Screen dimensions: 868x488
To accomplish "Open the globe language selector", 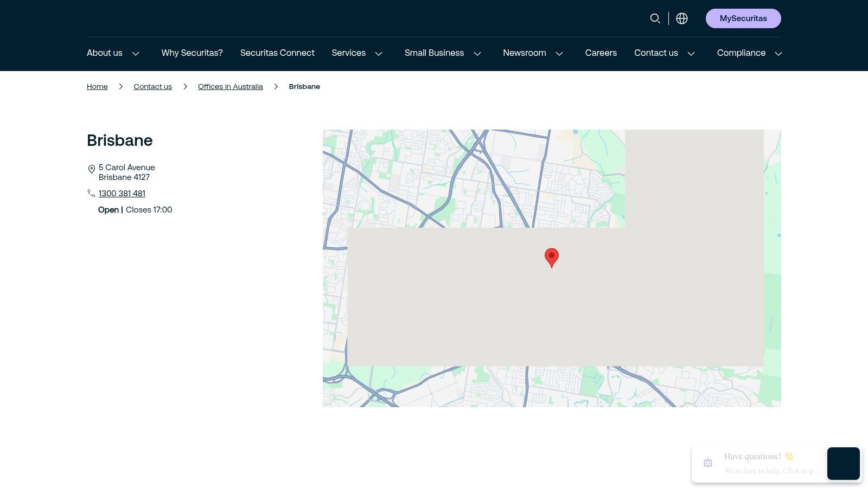I will [x=682, y=18].
